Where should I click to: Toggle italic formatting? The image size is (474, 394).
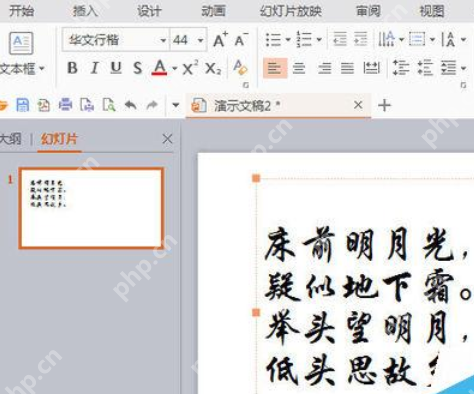(94, 68)
